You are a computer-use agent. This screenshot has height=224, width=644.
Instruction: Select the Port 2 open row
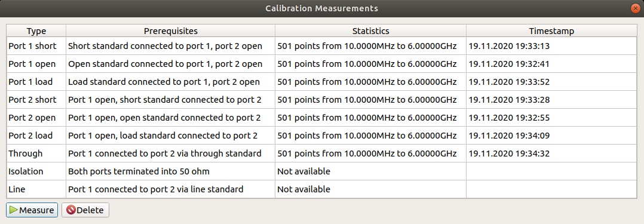pos(322,118)
